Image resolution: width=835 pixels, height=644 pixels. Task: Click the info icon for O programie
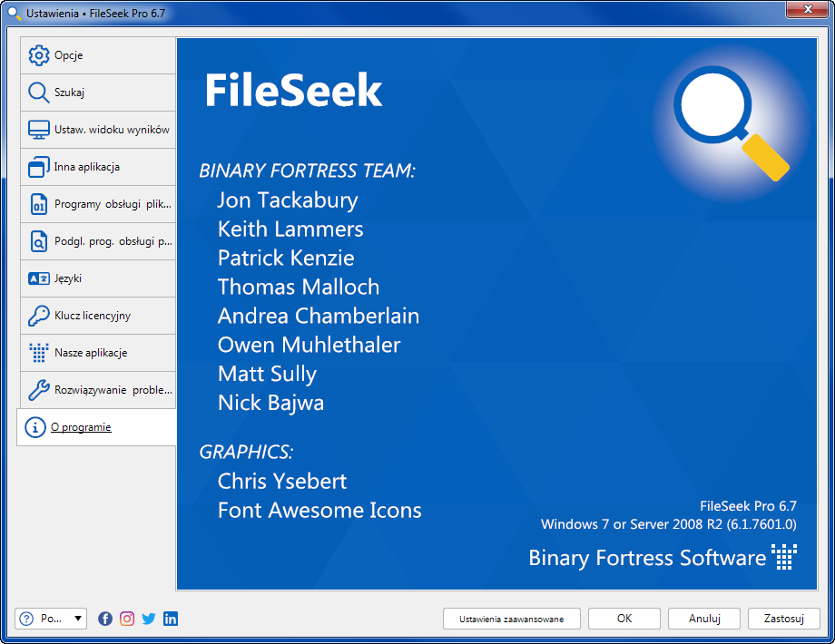pyautogui.click(x=35, y=427)
